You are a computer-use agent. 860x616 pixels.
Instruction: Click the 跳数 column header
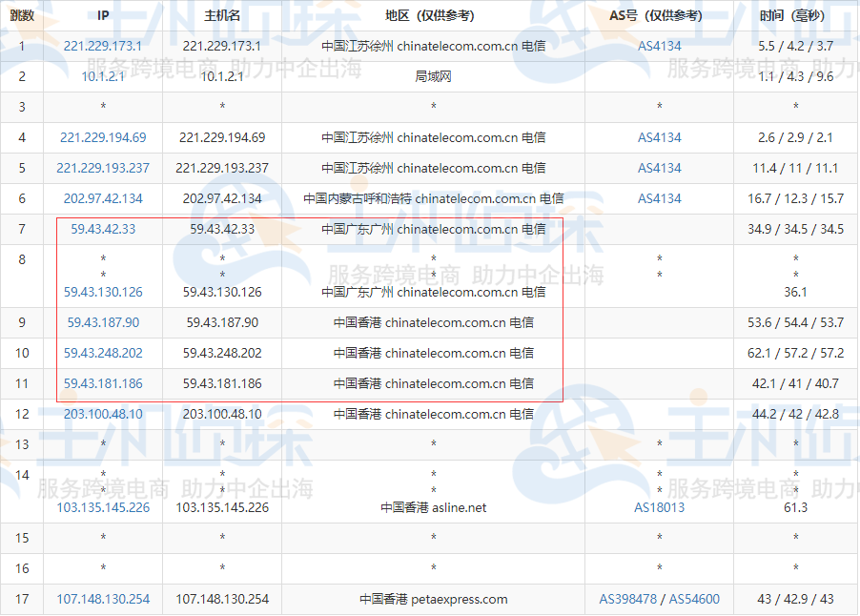[21, 15]
